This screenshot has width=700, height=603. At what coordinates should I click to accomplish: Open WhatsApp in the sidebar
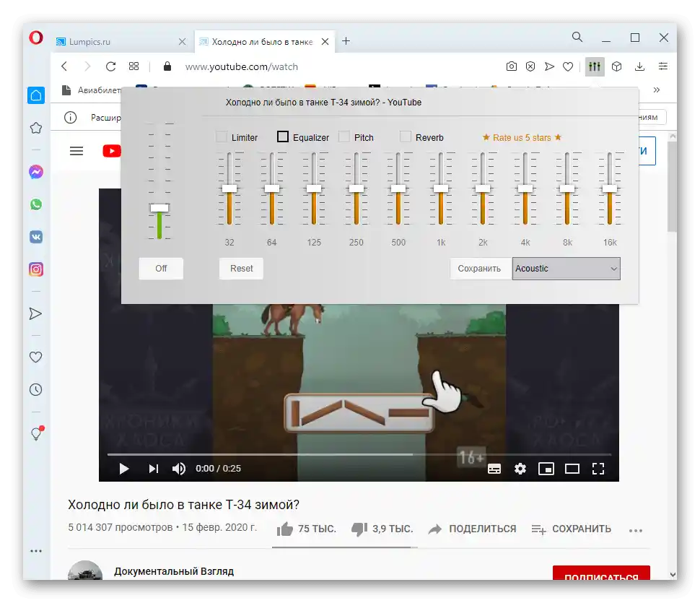pos(36,204)
